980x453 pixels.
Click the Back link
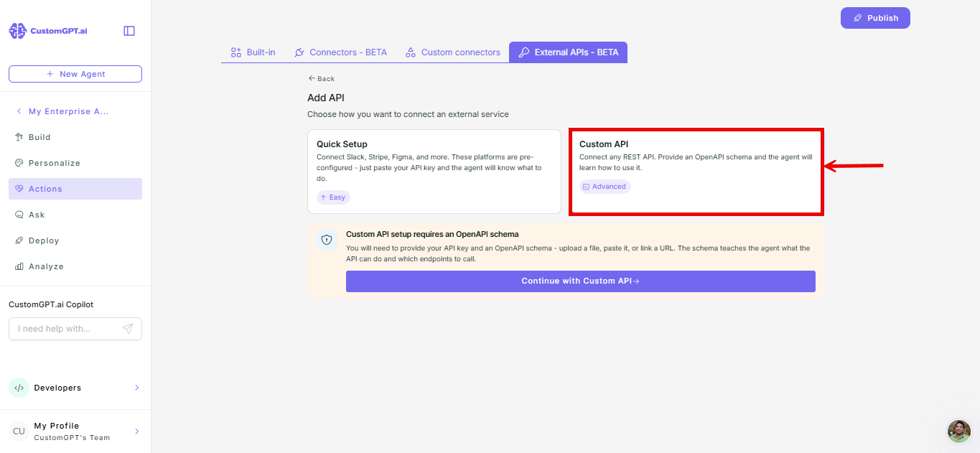321,79
